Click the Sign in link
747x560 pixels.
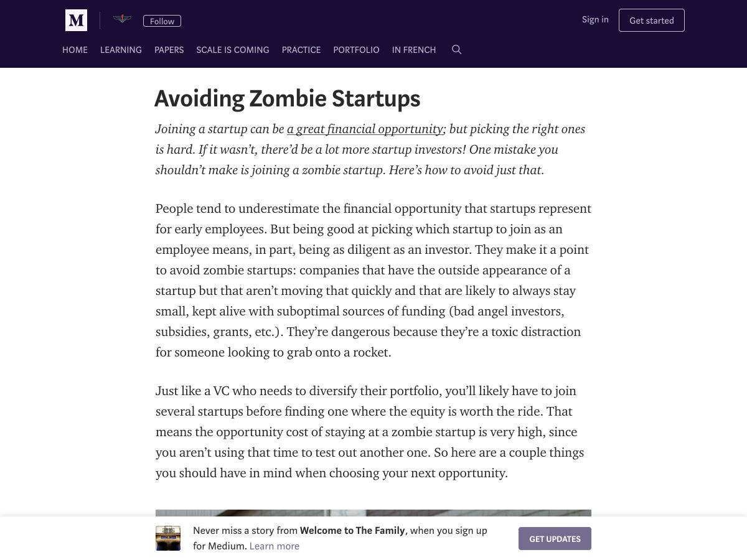[595, 19]
